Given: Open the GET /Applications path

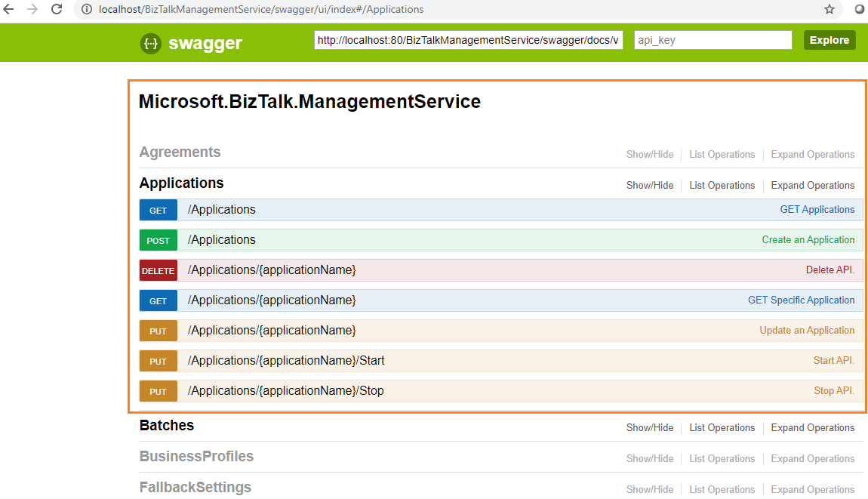Looking at the screenshot, I should point(221,210).
